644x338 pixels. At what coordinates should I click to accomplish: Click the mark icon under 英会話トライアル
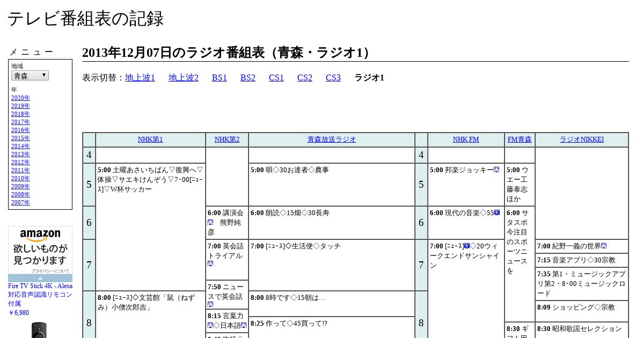point(210,264)
